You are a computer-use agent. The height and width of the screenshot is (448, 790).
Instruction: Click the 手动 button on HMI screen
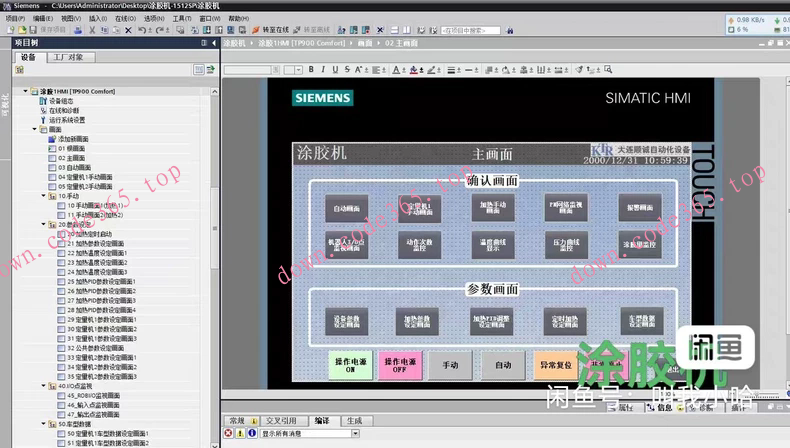point(450,366)
